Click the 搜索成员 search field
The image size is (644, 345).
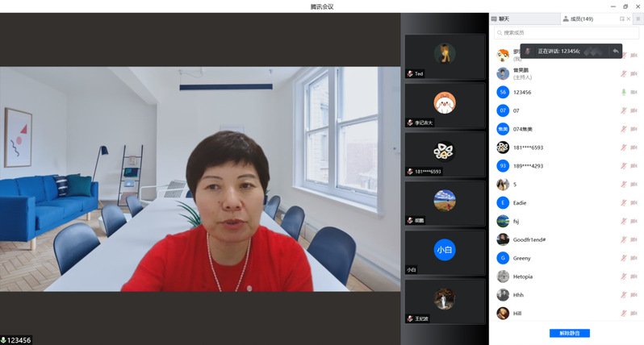pyautogui.click(x=567, y=33)
